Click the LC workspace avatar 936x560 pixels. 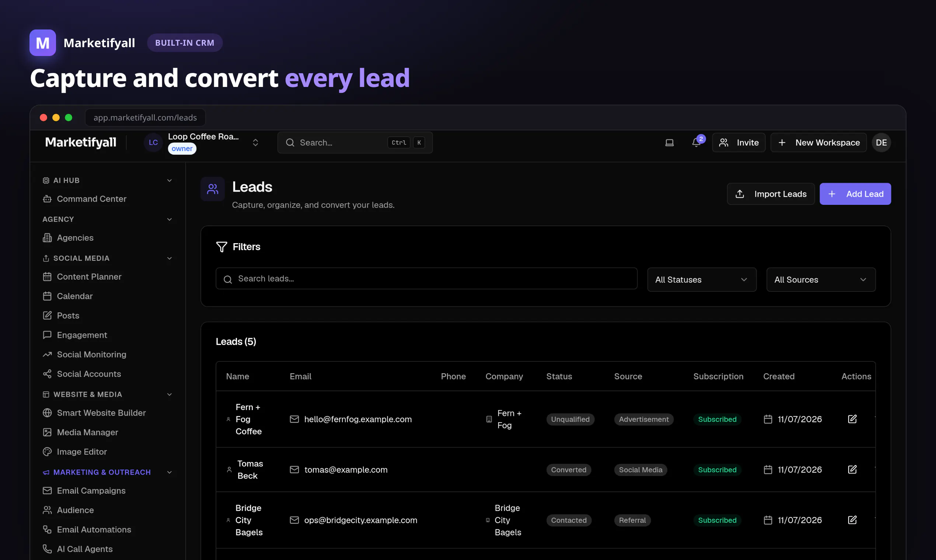153,143
